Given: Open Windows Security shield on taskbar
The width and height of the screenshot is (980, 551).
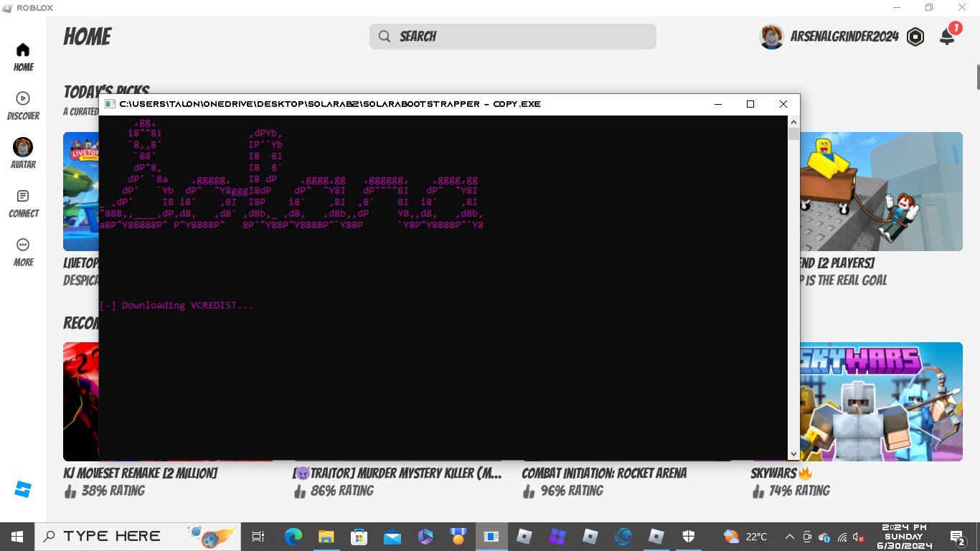Looking at the screenshot, I should click(689, 536).
